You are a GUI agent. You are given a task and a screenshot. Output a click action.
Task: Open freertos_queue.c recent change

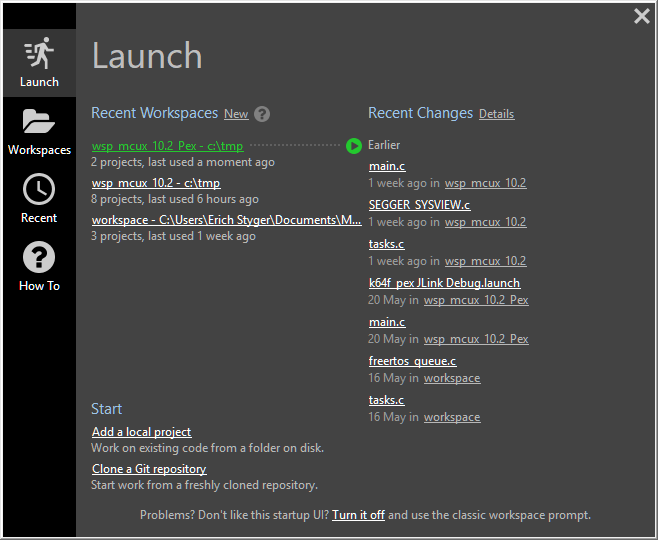click(412, 361)
